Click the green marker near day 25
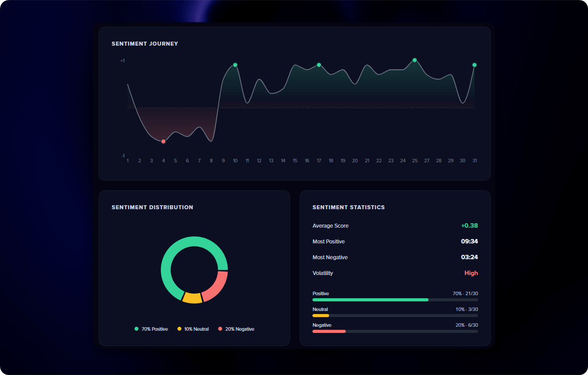Screen dimensions: 588x375 click(414, 60)
